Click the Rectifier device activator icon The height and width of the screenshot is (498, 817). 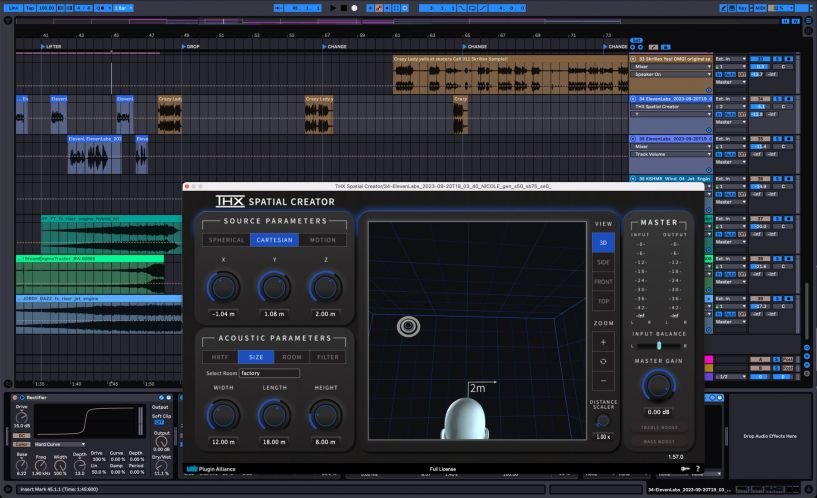[x=17, y=398]
